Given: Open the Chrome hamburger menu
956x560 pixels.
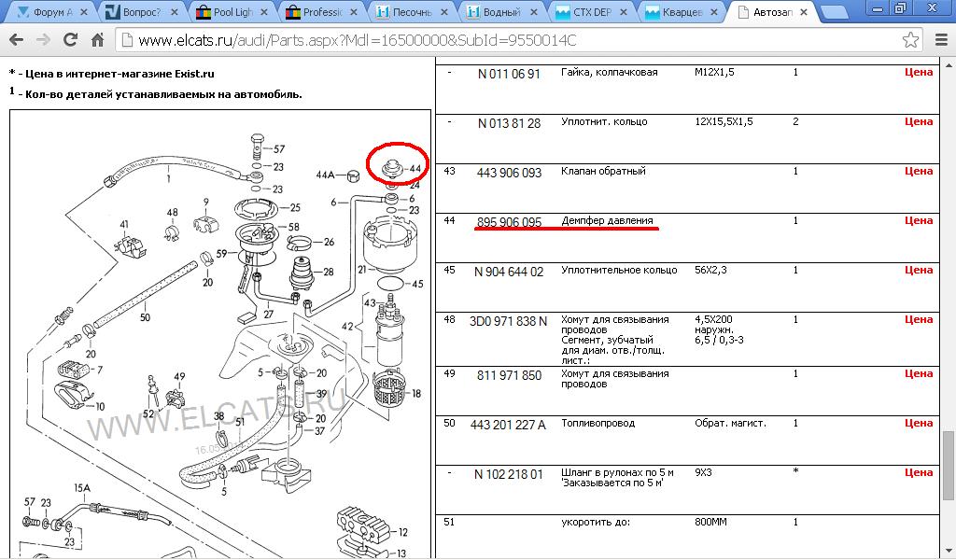Looking at the screenshot, I should [x=938, y=41].
